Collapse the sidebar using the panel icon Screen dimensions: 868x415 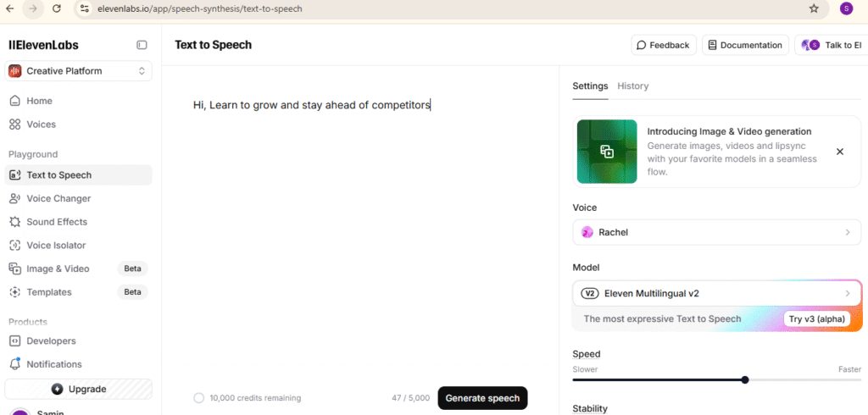[142, 45]
